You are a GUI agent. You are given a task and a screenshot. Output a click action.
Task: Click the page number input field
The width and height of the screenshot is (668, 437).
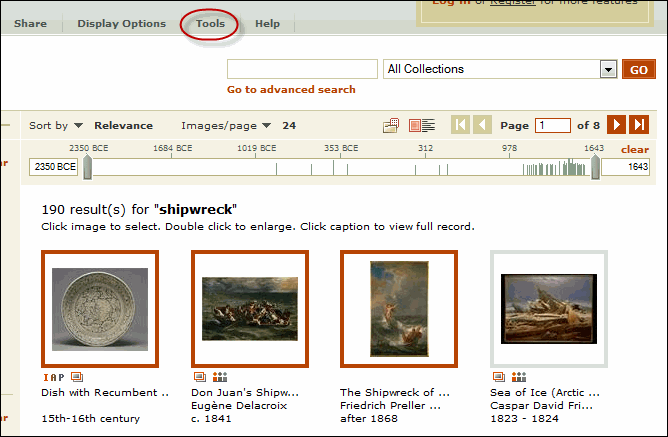pos(553,125)
